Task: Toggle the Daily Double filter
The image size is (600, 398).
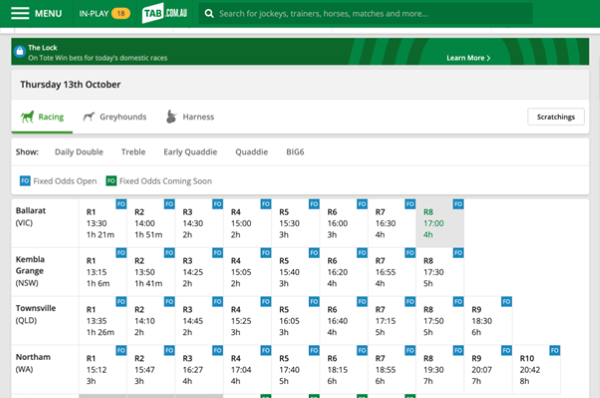Action: coord(79,152)
